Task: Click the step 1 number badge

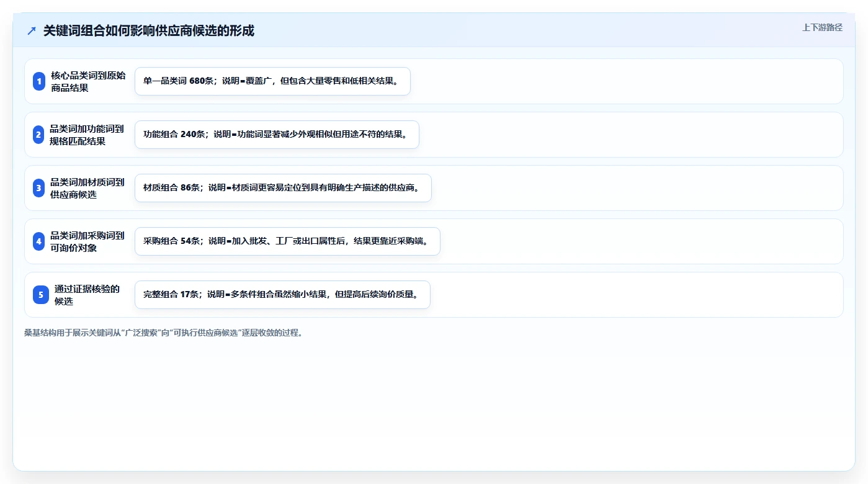Action: point(39,81)
